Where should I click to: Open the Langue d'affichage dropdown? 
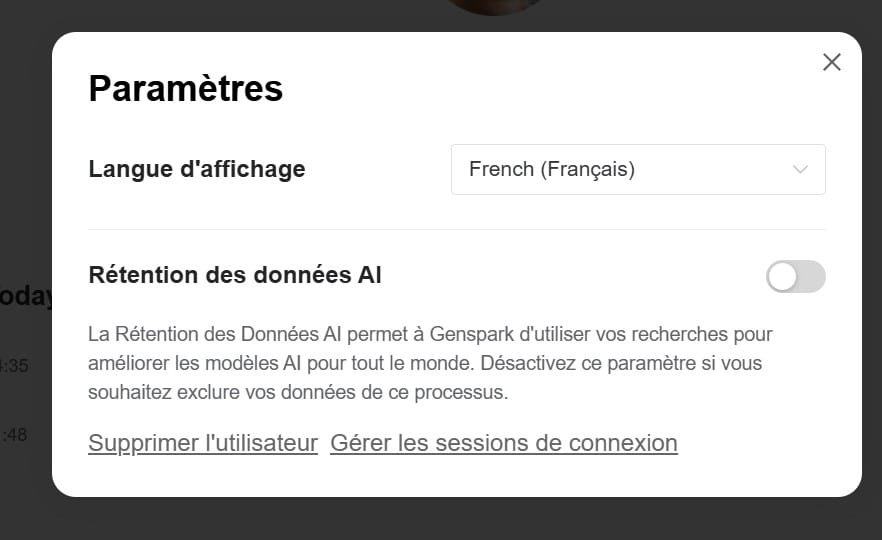click(x=638, y=169)
